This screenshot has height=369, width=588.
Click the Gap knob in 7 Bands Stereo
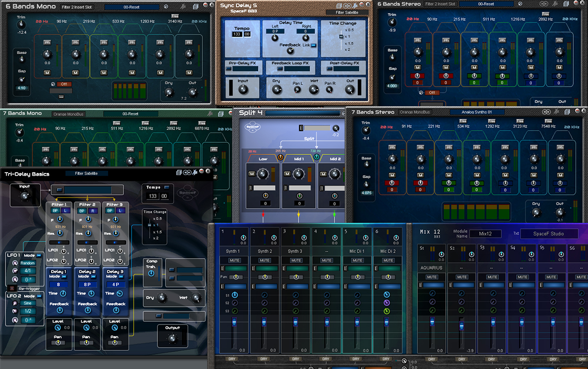366,184
